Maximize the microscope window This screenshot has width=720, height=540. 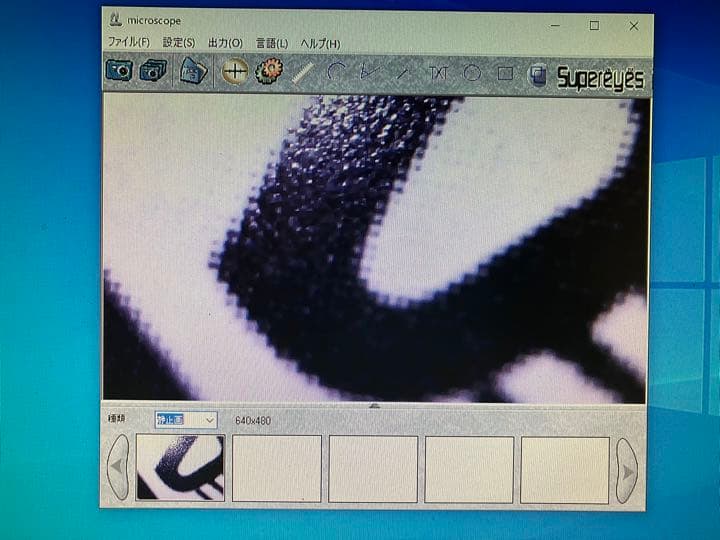594,25
